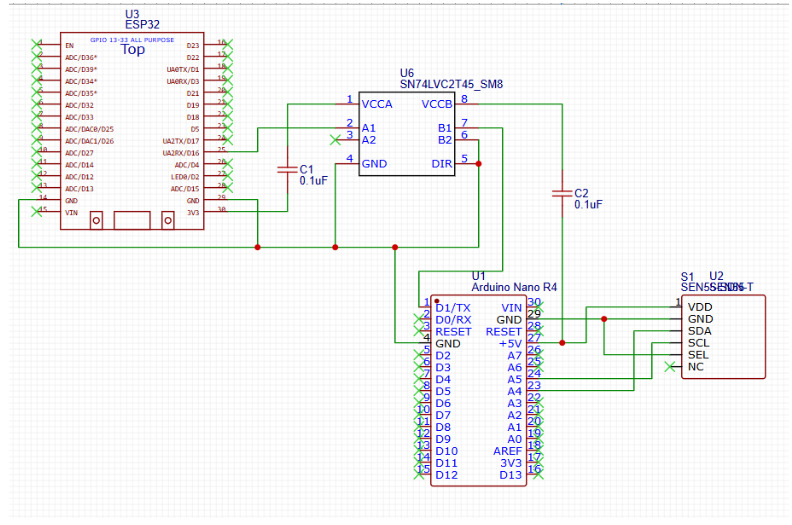Click the no-connect X on ESP32 VIN
Viewport: 792px width, 525px height.
[x=36, y=212]
